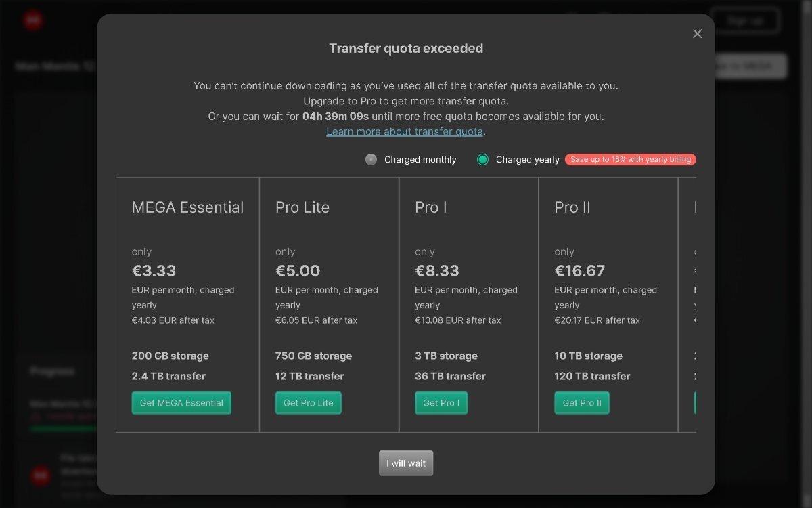Screen dimensions: 812x508
Task: Select the Charged monthly radio button
Action: pos(371,160)
